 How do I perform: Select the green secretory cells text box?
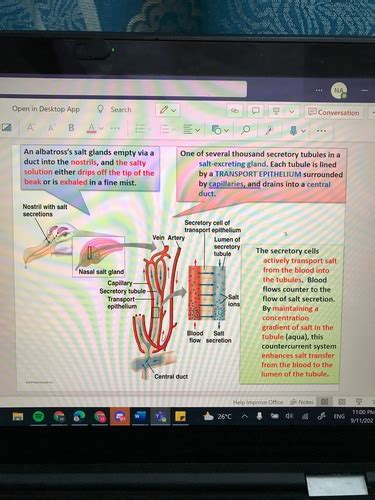point(291,313)
